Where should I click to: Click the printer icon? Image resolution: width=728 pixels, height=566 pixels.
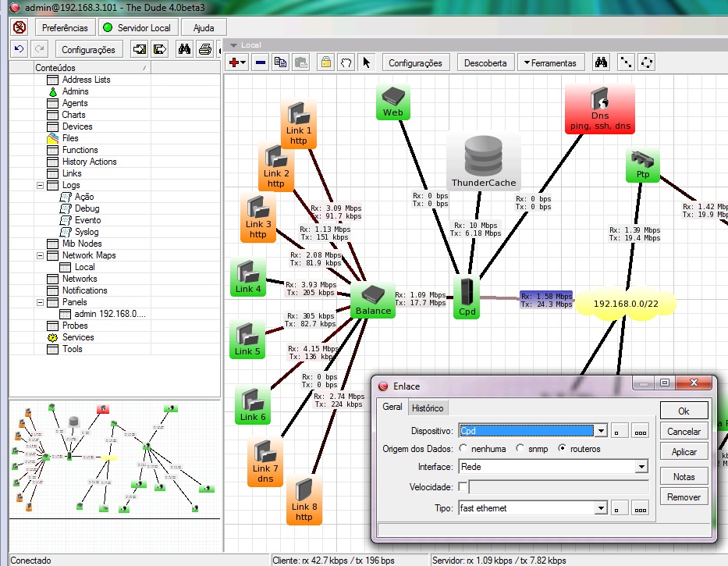204,48
